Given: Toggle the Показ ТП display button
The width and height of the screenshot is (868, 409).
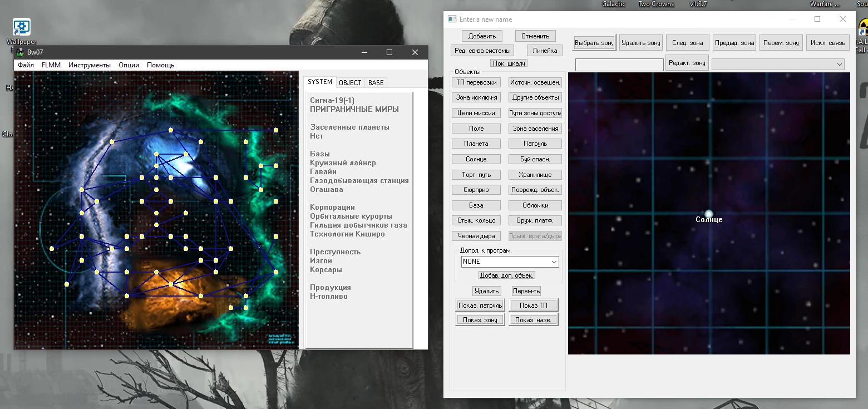Looking at the screenshot, I should pyautogui.click(x=533, y=305).
